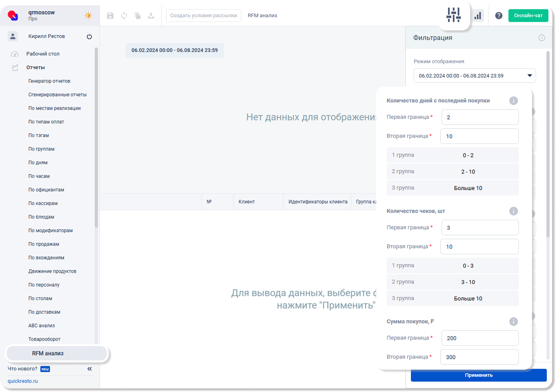Open the Режим отображения date dropdown
The height and width of the screenshot is (392, 556).
point(474,76)
